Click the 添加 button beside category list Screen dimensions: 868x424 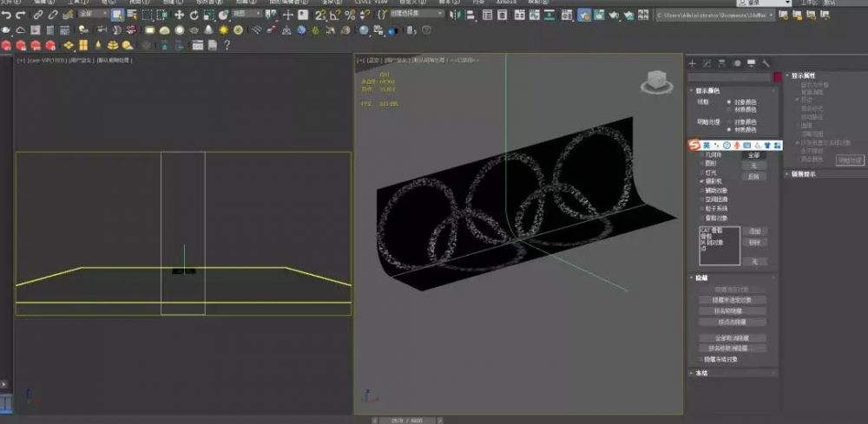(x=755, y=231)
